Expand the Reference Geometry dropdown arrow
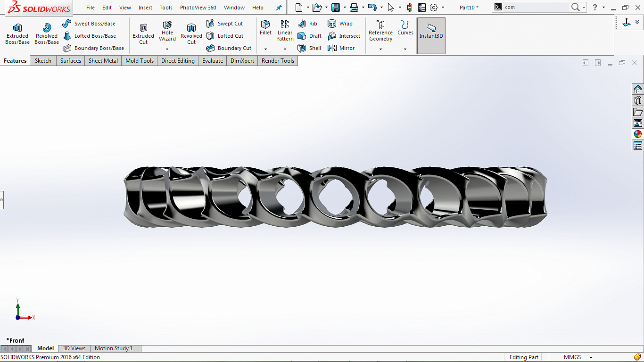The height and width of the screenshot is (362, 644). [380, 49]
